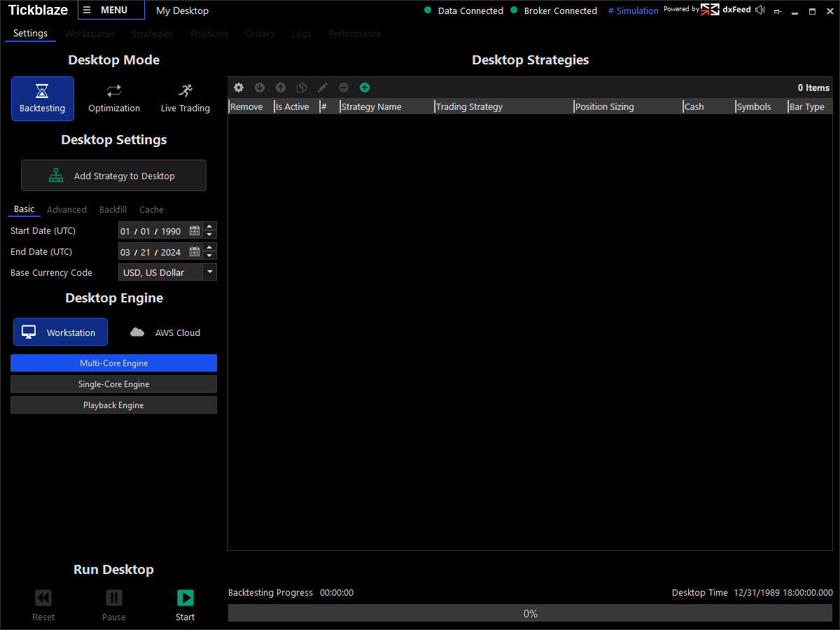840x630 pixels.
Task: Choose the Playback Engine option
Action: tap(113, 405)
